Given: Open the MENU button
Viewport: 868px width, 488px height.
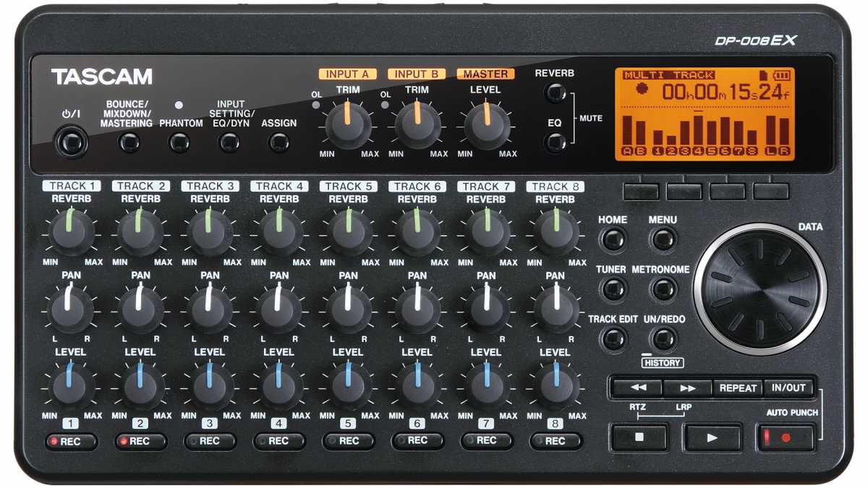Looking at the screenshot, I should pyautogui.click(x=663, y=239).
